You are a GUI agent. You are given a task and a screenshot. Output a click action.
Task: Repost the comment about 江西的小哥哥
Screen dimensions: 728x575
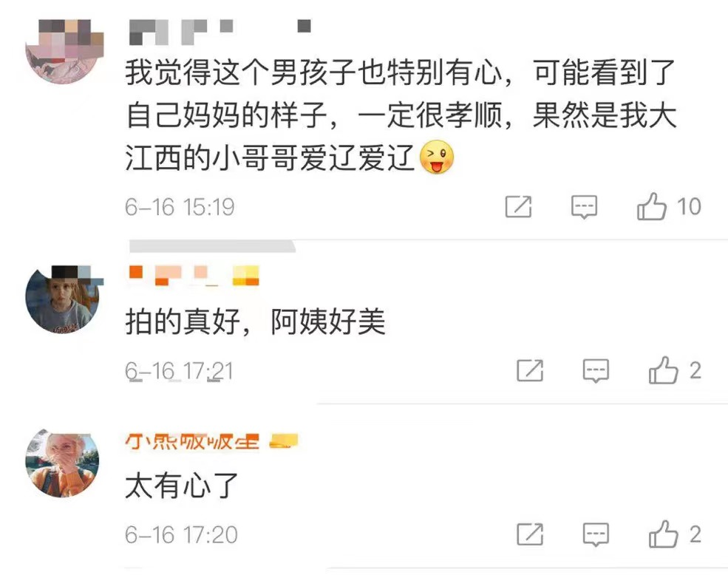click(x=518, y=206)
